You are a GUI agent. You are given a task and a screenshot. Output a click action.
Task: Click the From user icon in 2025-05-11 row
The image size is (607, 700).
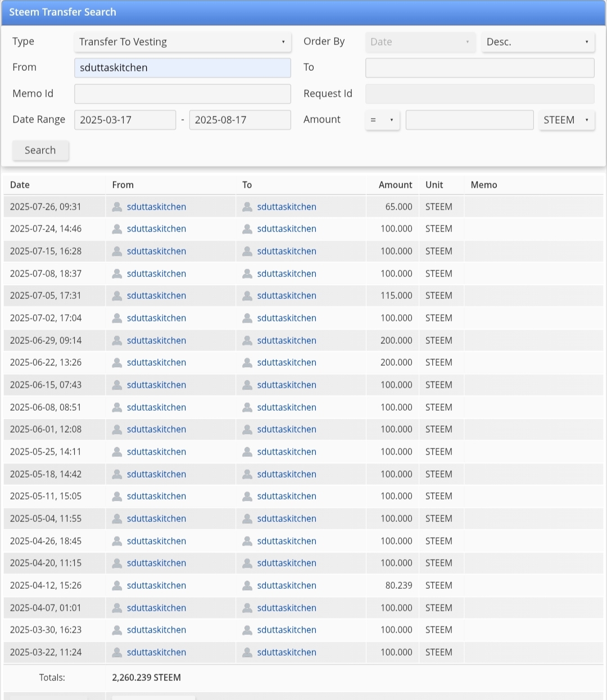click(117, 496)
